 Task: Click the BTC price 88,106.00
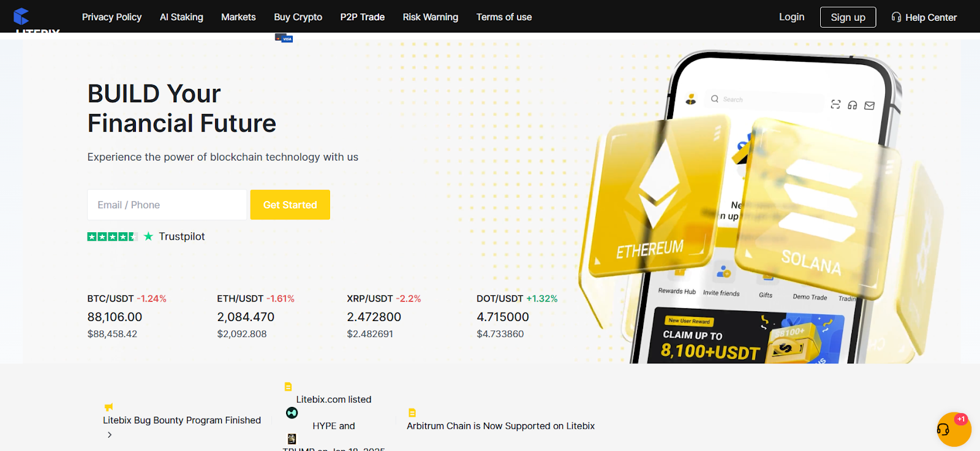pyautogui.click(x=115, y=317)
